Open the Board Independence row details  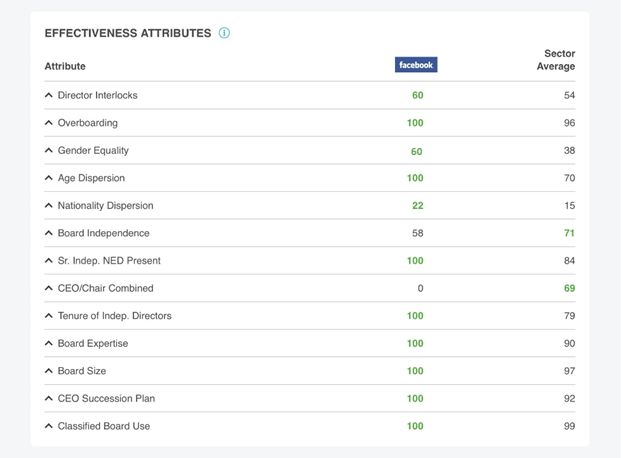[x=49, y=233]
